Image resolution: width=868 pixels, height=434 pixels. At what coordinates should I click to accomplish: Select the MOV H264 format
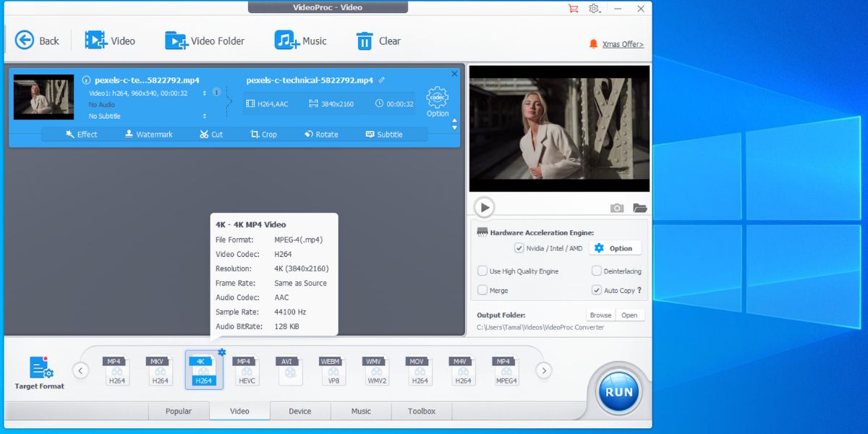[420, 370]
